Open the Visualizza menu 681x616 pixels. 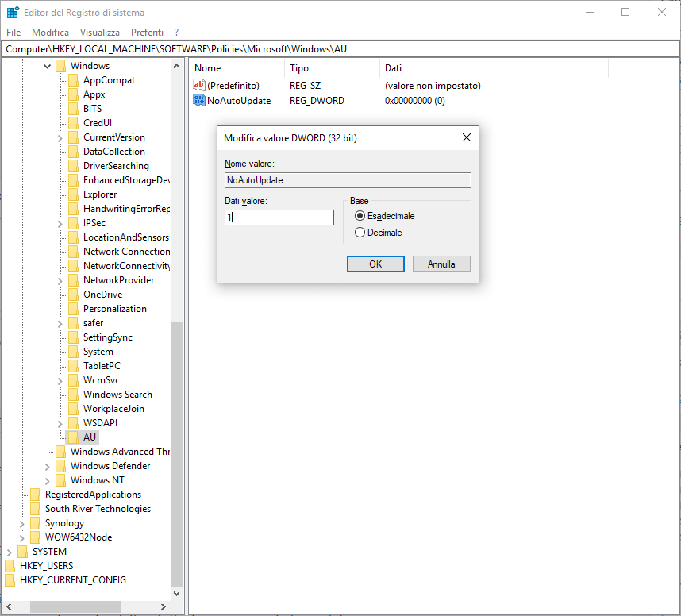pyautogui.click(x=100, y=32)
